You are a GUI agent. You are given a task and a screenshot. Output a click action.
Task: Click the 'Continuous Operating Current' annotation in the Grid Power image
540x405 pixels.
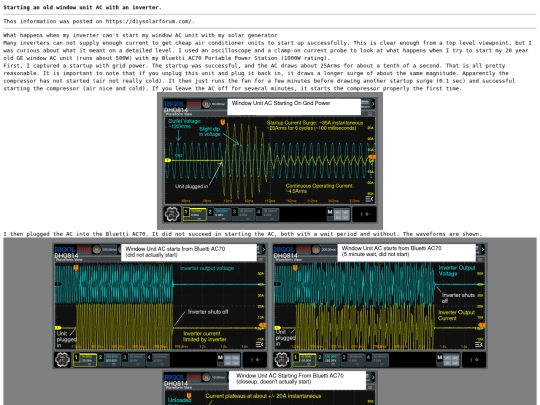coord(319,188)
